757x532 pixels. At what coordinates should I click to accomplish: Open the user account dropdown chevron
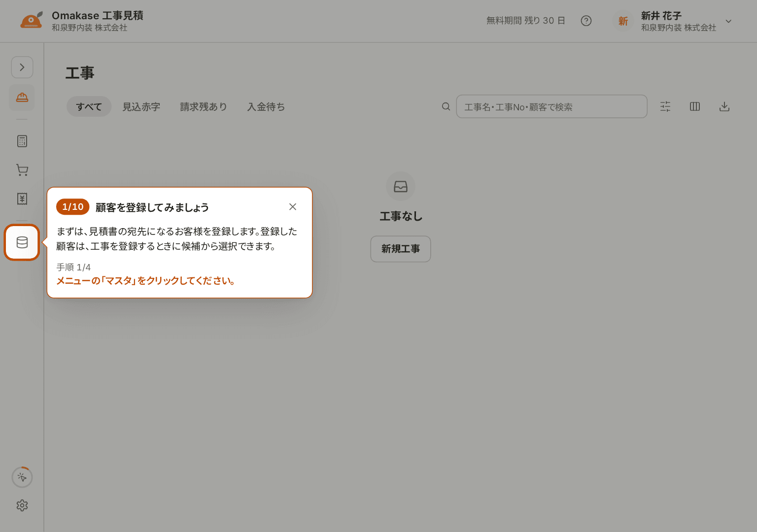point(729,21)
